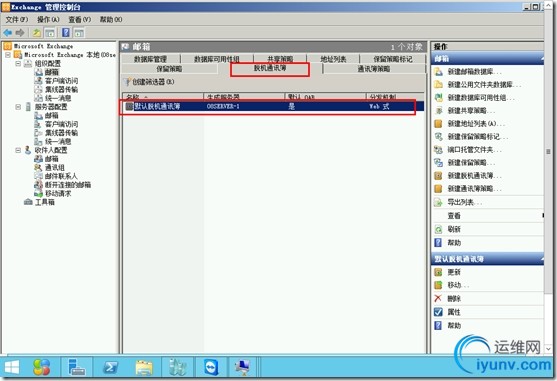Switch to the 通讯簿策略 tab
Screen dimensions: 557x381
pos(374,69)
